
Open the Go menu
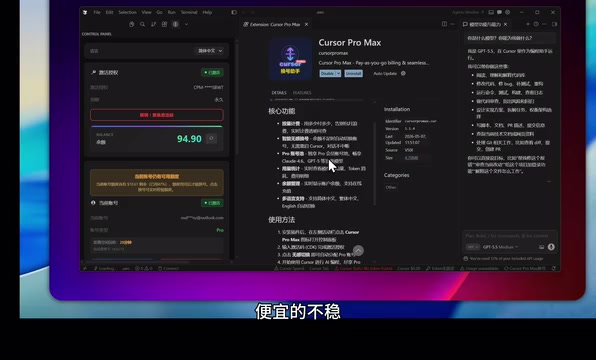[159, 12]
